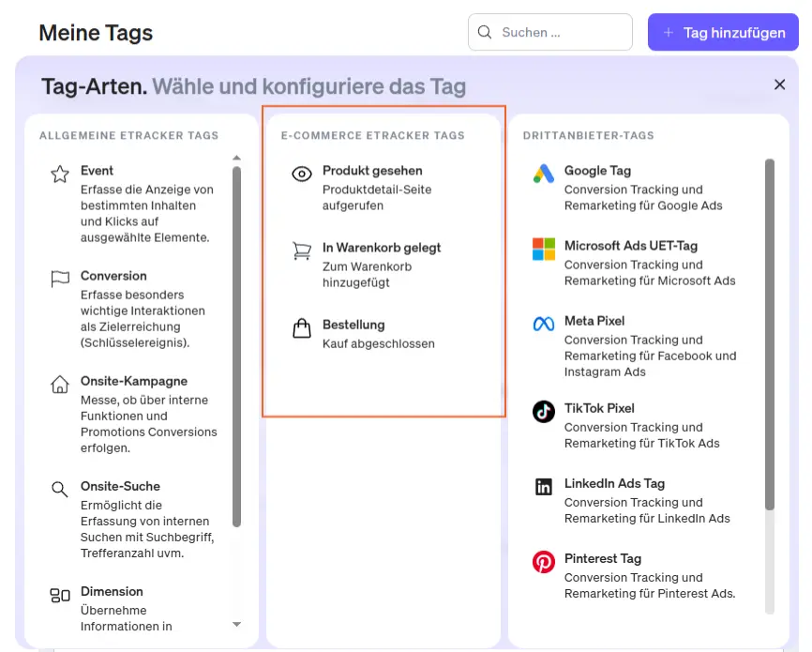Select the Conversion flag icon

point(59,276)
